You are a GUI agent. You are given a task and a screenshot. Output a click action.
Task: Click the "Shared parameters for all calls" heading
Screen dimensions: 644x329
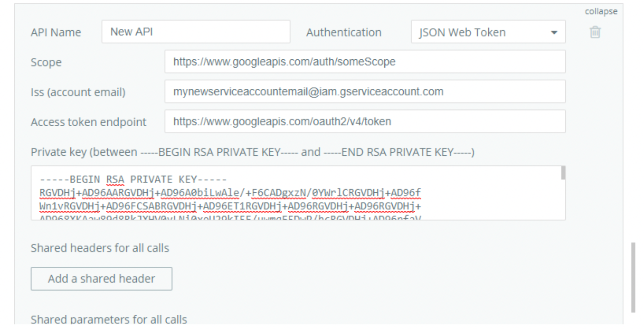coord(109,319)
